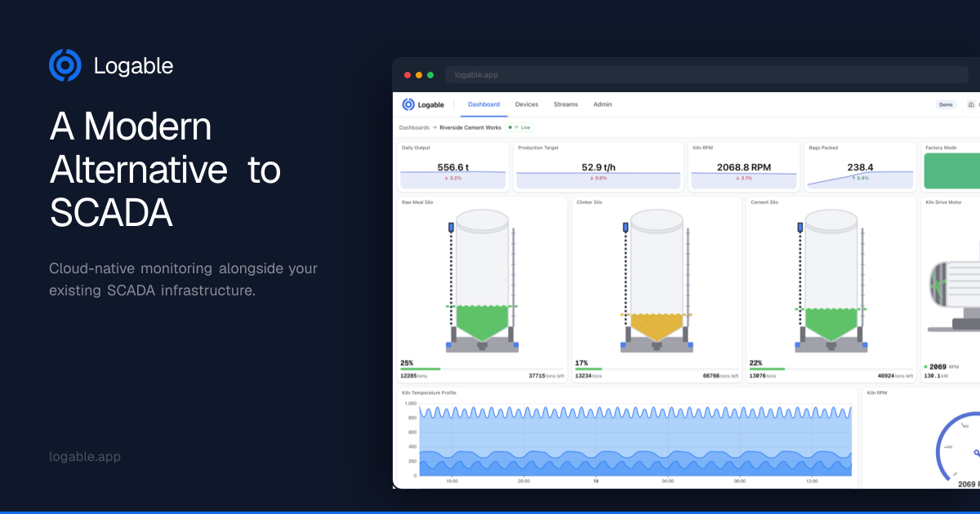
Task: Open the Admin tab
Action: point(603,104)
